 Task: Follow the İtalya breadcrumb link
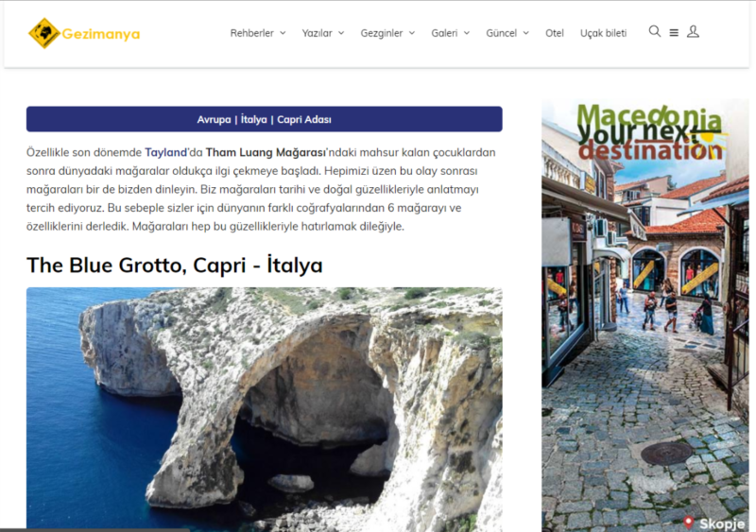[x=253, y=120]
